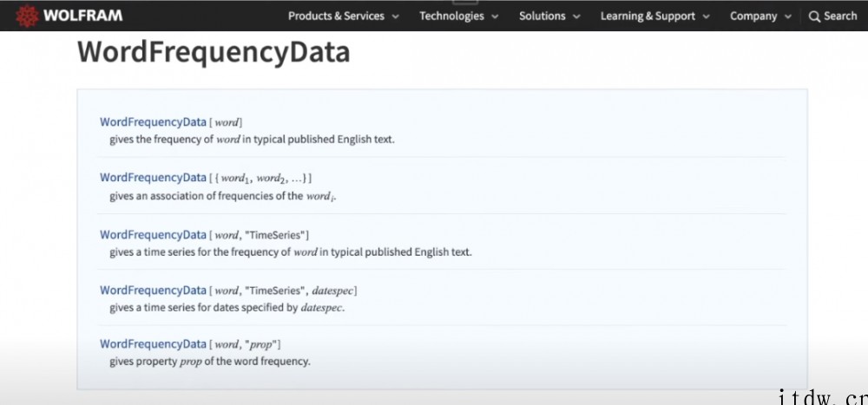Open the Technologies menu
This screenshot has height=405, width=868.
click(451, 16)
